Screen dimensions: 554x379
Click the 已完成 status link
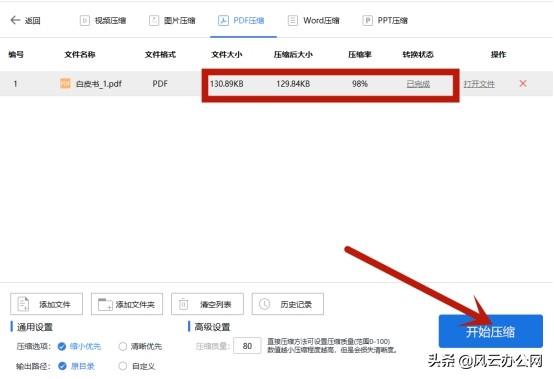pos(418,84)
